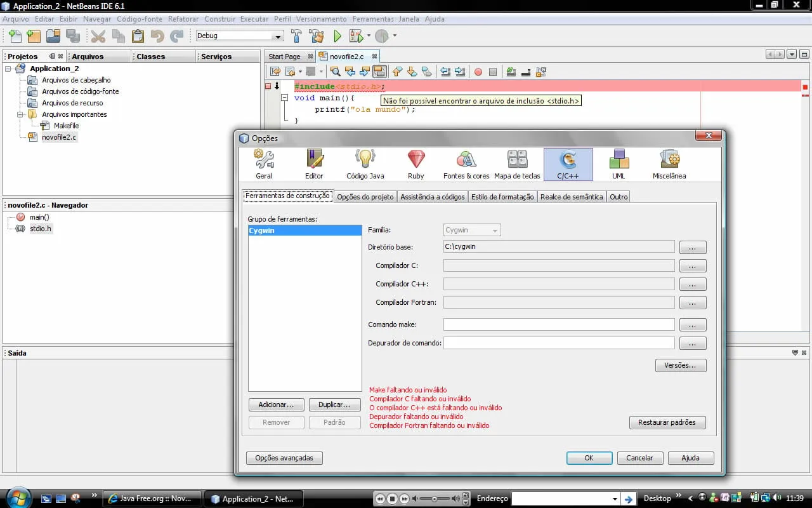Undo with the toolbar arrow icon
The image size is (812, 508).
tap(157, 36)
